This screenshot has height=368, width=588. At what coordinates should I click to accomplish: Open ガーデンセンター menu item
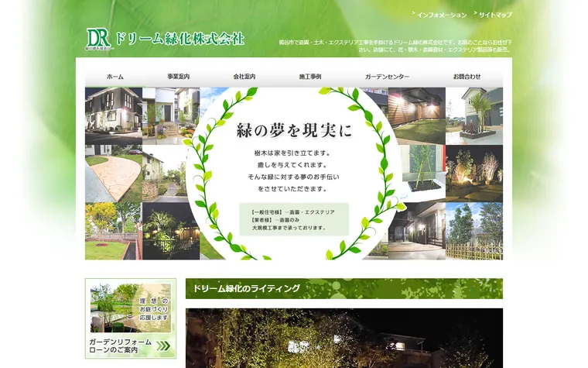click(x=387, y=77)
